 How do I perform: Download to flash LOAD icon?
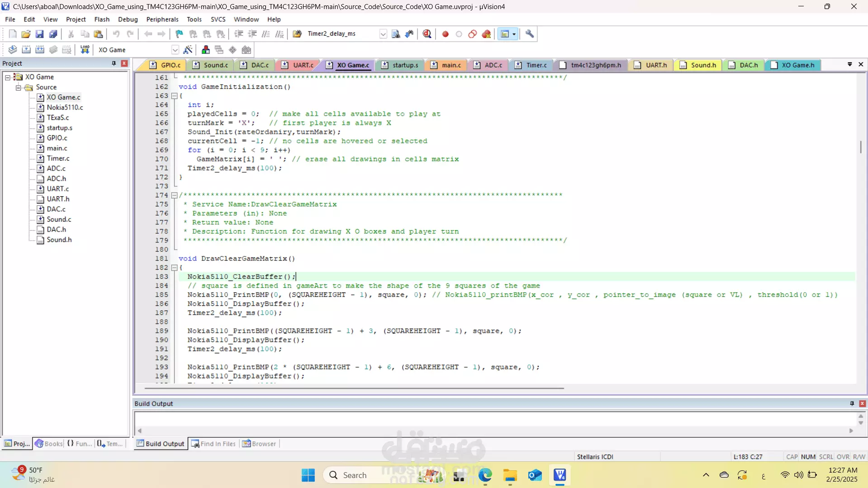85,50
